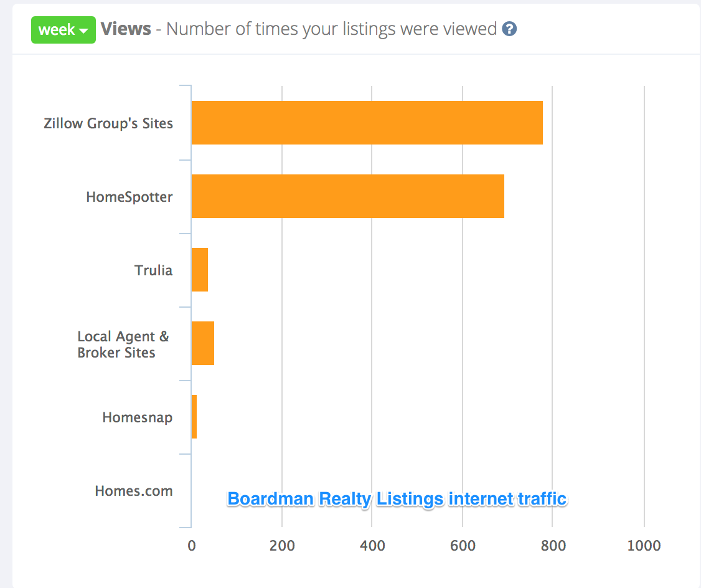Select the Zillow Group's Sites label
701x588 pixels.
108,123
